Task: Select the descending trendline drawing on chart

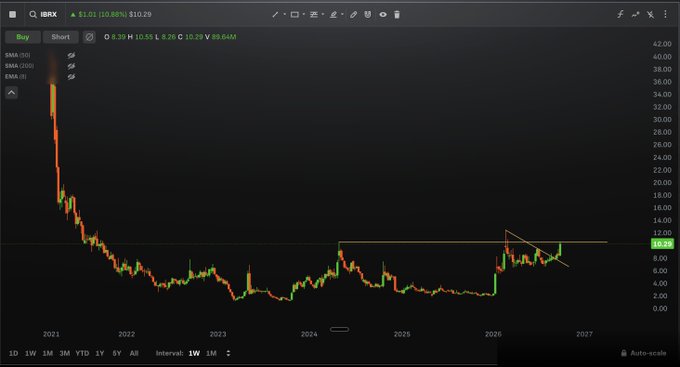Action: pos(537,248)
